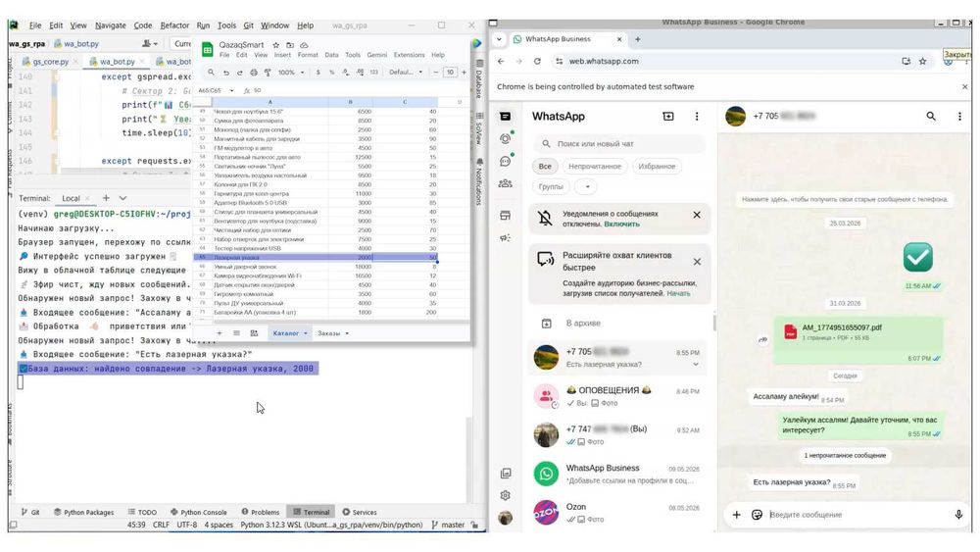The height and width of the screenshot is (552, 980).
Task: Expand more chat filters dropdown chip
Action: (x=587, y=186)
